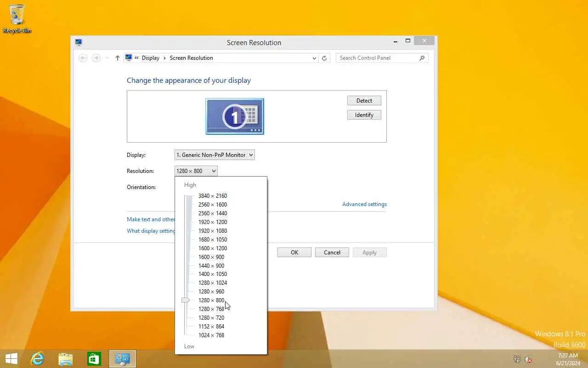The height and width of the screenshot is (368, 588).
Task: Select 1280 × 960 resolution
Action: pos(211,292)
